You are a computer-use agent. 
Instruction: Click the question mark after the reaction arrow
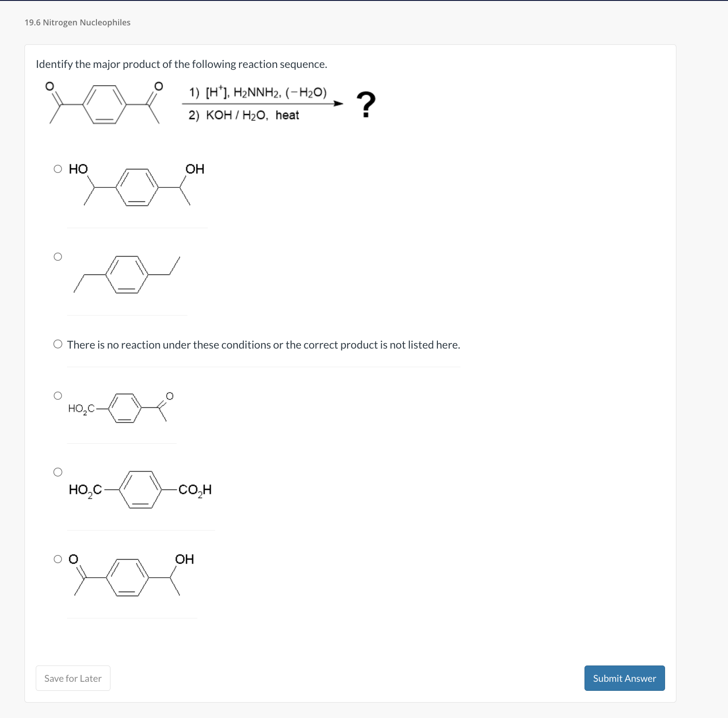pyautogui.click(x=365, y=103)
